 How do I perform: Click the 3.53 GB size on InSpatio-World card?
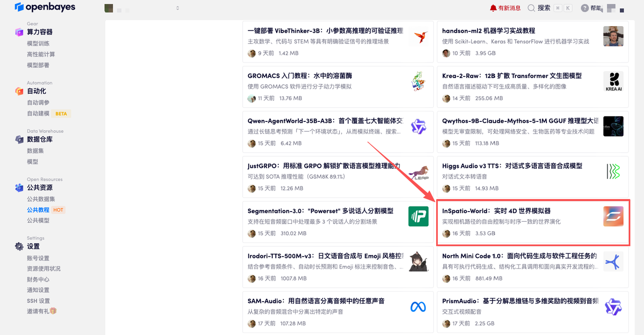coord(485,233)
